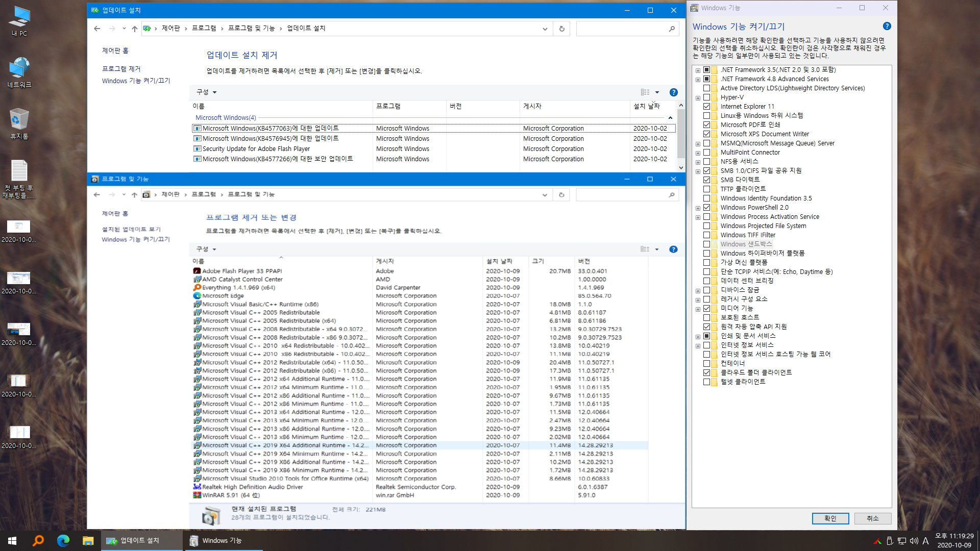Click the search icon on the taskbar
The width and height of the screenshot is (980, 551).
pos(38,540)
